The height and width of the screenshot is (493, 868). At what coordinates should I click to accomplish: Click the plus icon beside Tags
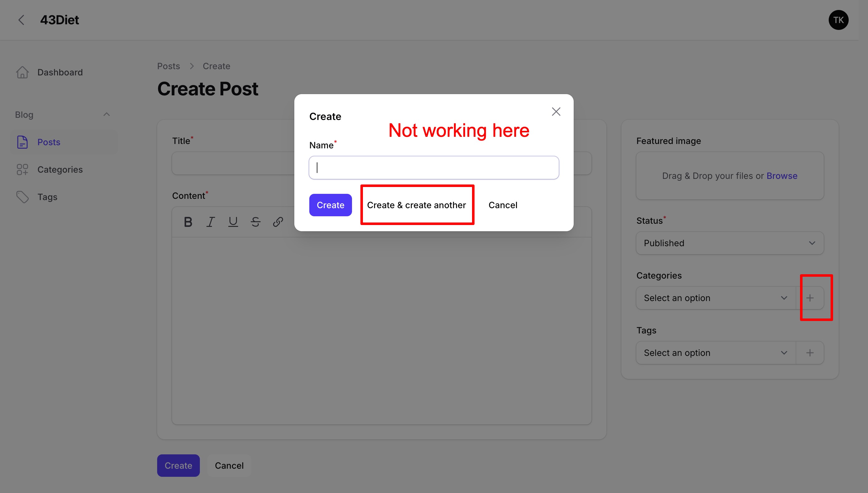pyautogui.click(x=810, y=353)
